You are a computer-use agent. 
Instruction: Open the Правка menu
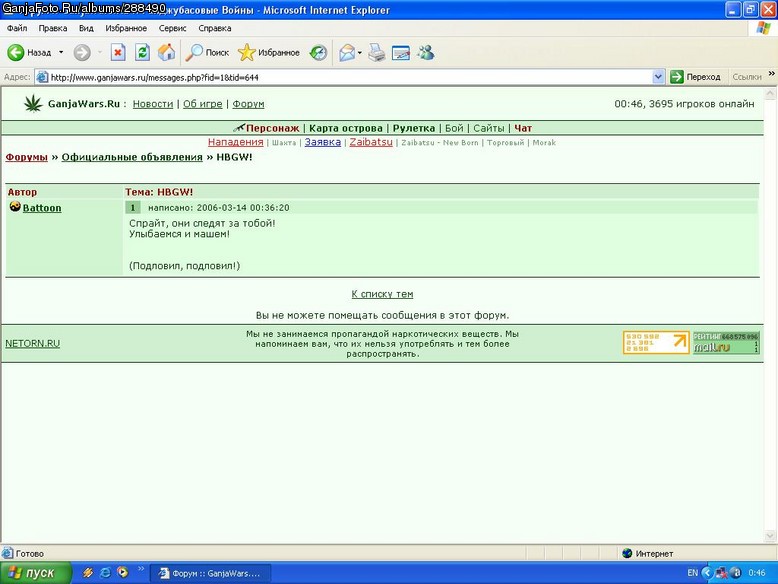[x=53, y=28]
